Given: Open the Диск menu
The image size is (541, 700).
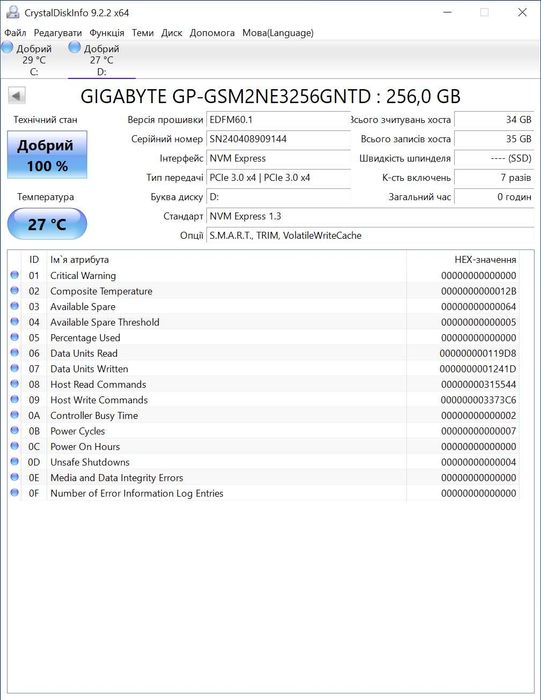Looking at the screenshot, I should pos(171,33).
